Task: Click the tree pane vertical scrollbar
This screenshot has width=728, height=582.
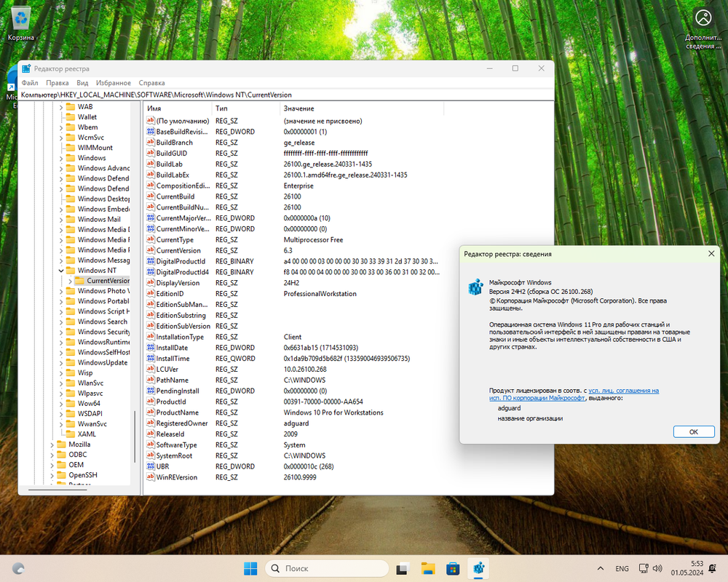Action: [x=135, y=436]
